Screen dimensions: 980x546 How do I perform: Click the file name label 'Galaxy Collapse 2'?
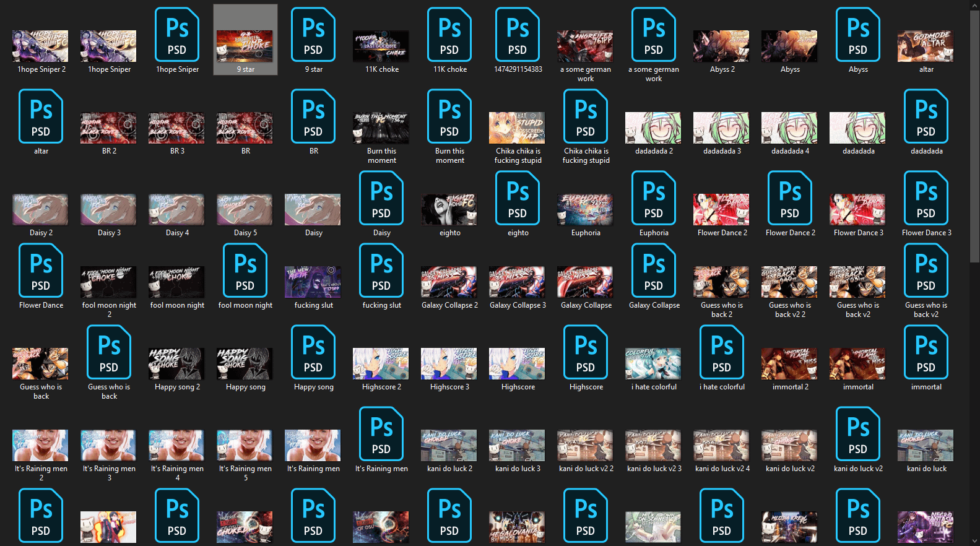449,305
